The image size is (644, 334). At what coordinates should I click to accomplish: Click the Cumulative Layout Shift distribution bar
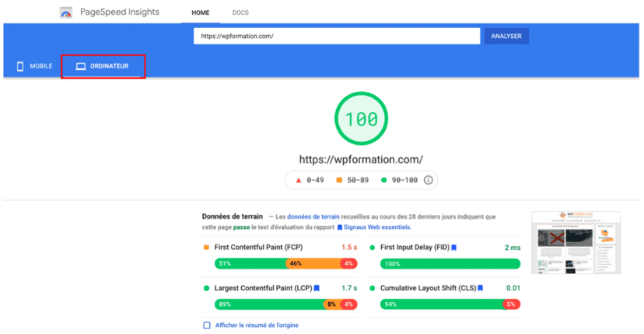[x=450, y=304]
